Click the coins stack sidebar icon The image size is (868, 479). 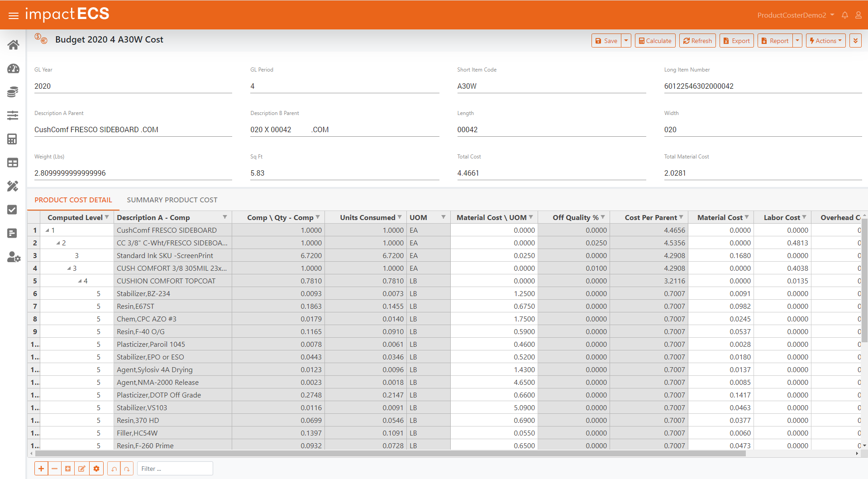pos(13,92)
